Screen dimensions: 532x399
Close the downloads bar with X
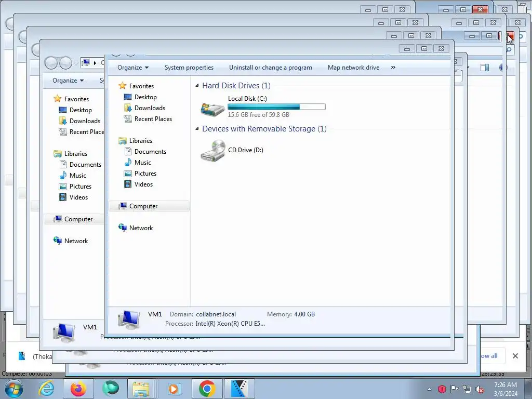click(x=515, y=356)
